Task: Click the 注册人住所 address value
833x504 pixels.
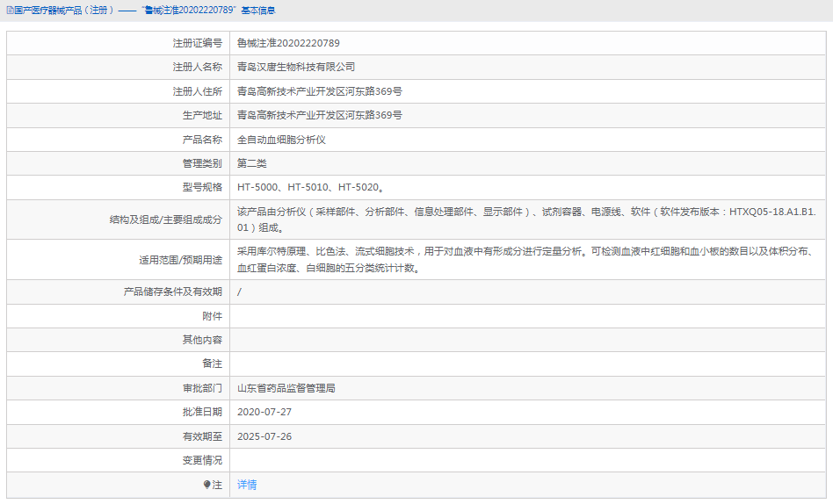Action: click(x=319, y=91)
